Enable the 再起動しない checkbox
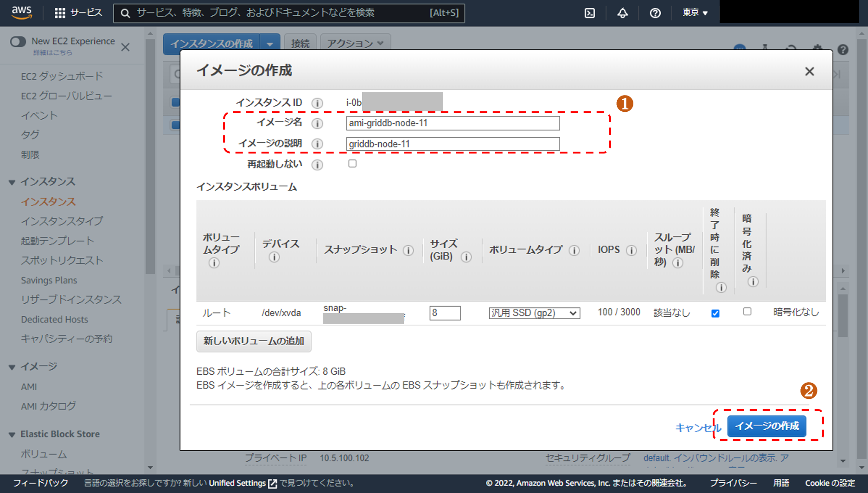This screenshot has height=493, width=868. [352, 164]
